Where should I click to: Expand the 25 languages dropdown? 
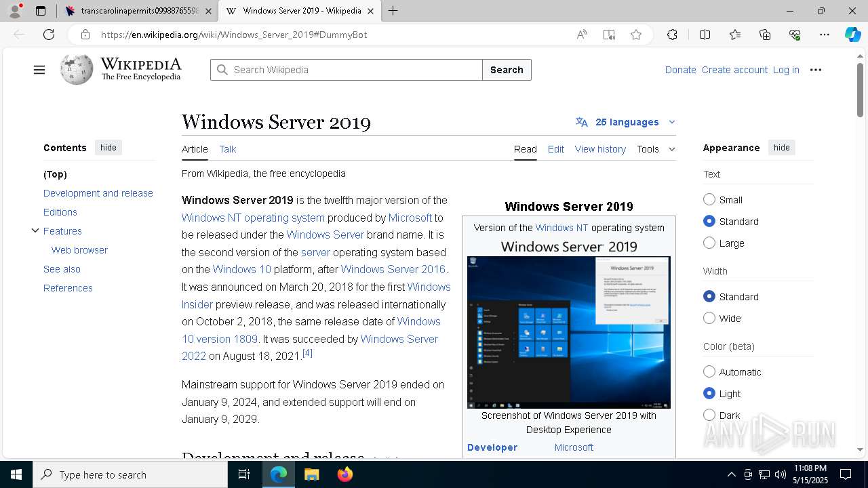click(625, 122)
